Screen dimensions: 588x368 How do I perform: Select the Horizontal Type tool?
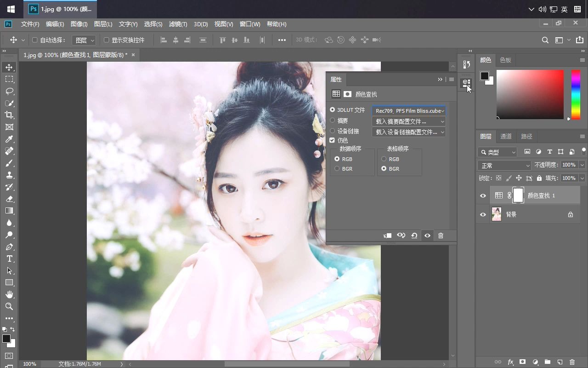click(x=9, y=259)
